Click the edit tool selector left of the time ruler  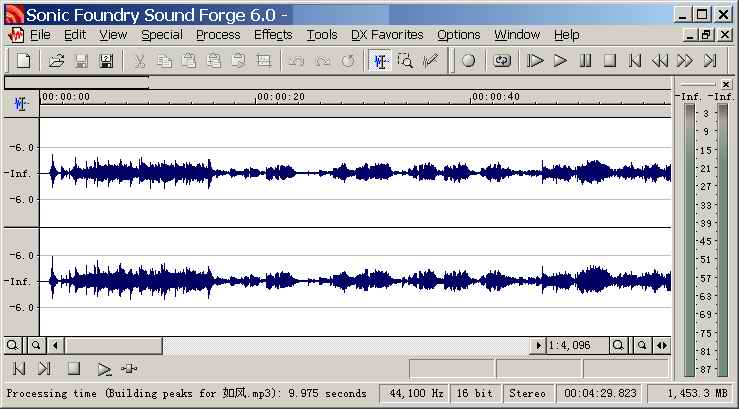point(21,102)
